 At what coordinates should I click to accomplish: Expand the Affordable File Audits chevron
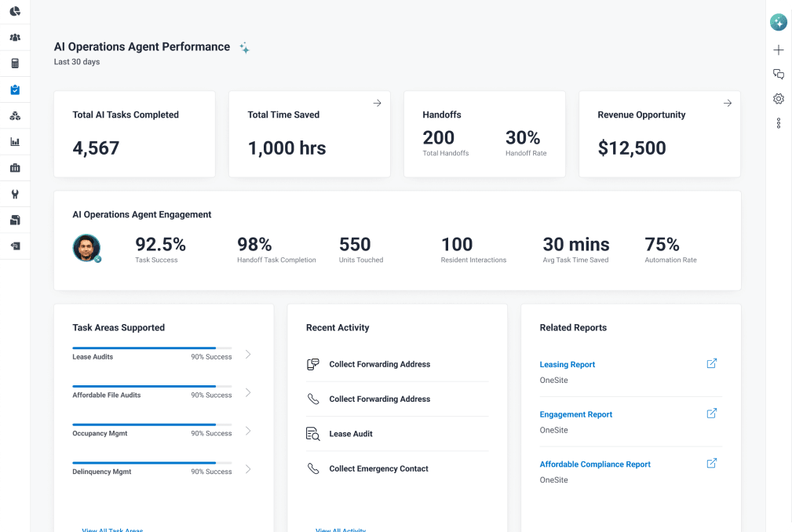(x=248, y=392)
